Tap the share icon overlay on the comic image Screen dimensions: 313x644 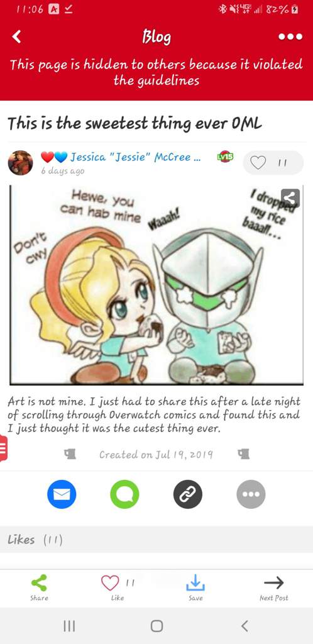pyautogui.click(x=290, y=198)
